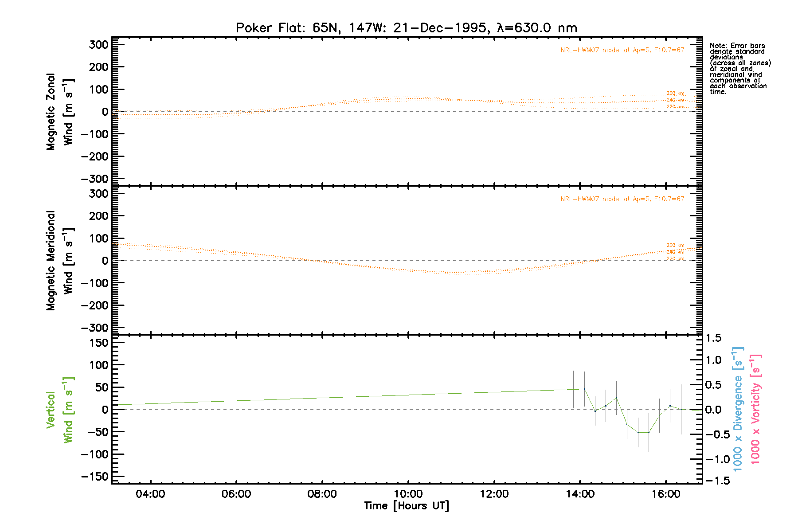Click the green 'Vertical Wind [m s-1]' axis label
Viewport: 798px width, 532px height.
60,410
